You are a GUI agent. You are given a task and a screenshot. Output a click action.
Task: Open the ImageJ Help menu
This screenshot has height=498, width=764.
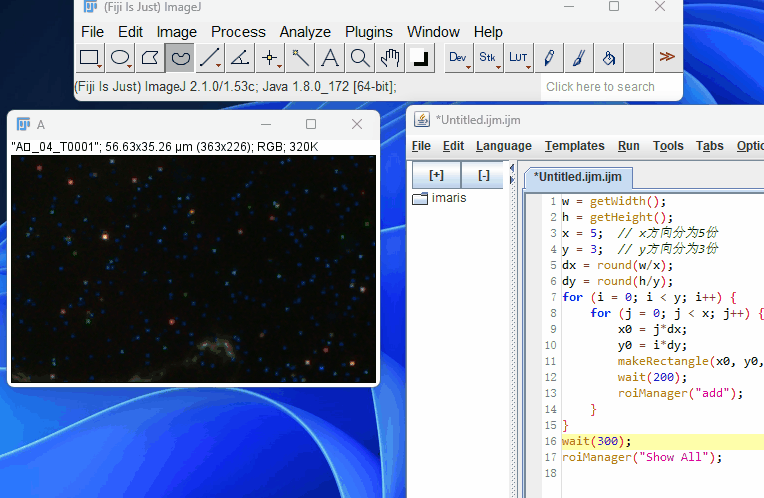[488, 32]
